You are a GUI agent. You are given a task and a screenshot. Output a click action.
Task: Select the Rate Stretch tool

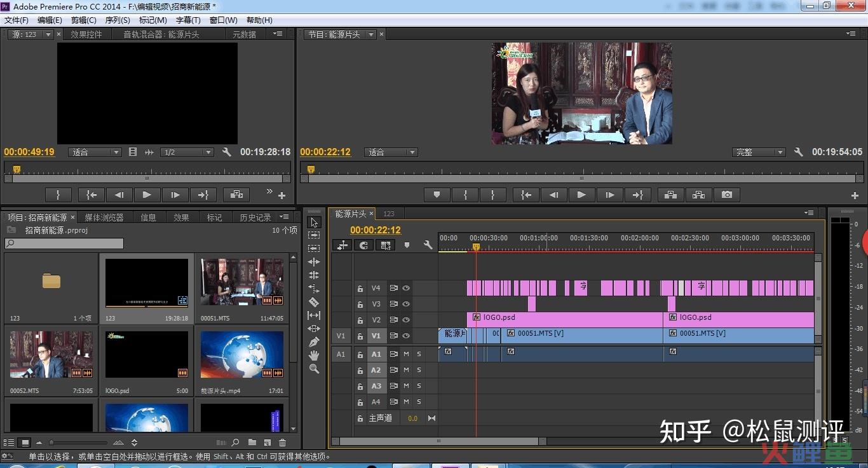314,289
